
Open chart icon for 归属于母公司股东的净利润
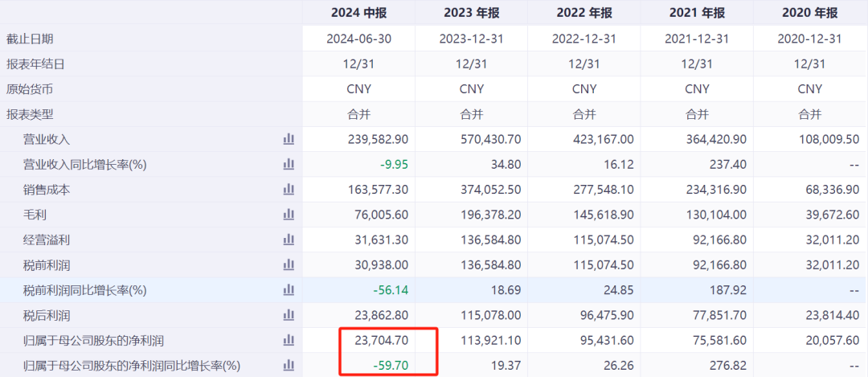tap(289, 341)
